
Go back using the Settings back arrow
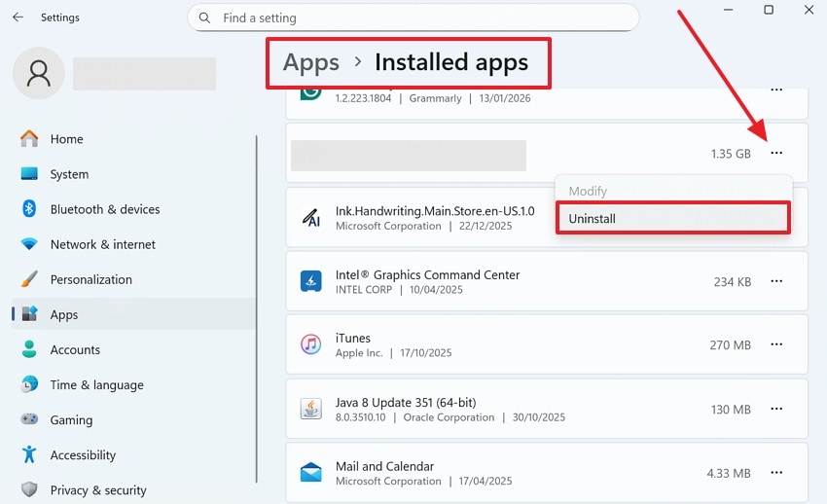(18, 17)
